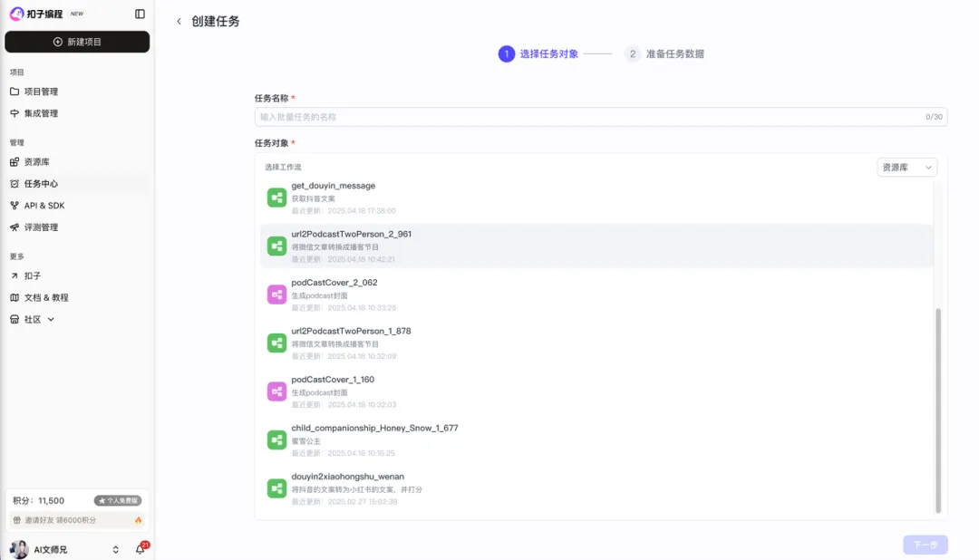Click the 集成管理 icon
The width and height of the screenshot is (979, 560).
pyautogui.click(x=15, y=113)
